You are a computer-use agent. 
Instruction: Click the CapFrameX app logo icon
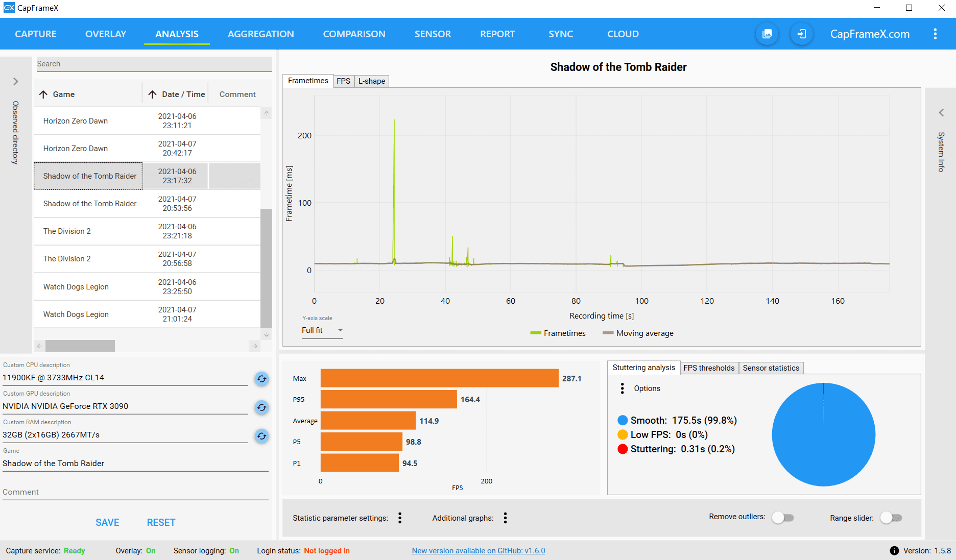coord(9,8)
